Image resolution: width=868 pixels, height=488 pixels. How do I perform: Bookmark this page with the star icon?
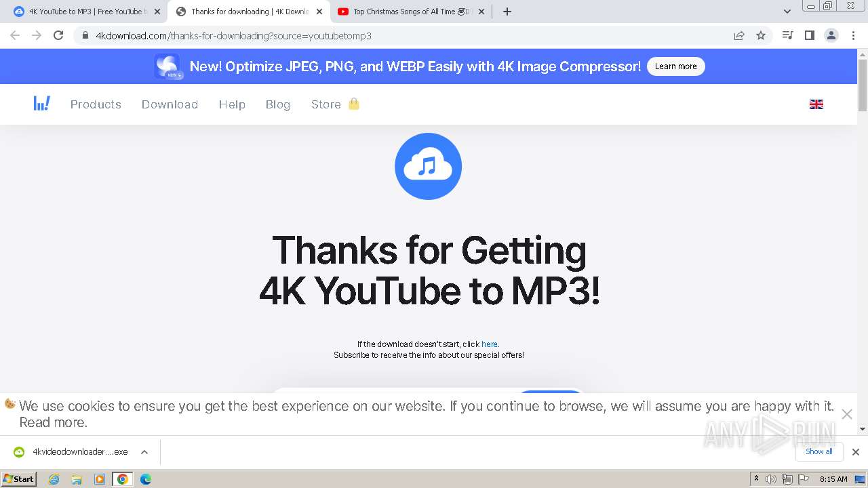(x=761, y=35)
